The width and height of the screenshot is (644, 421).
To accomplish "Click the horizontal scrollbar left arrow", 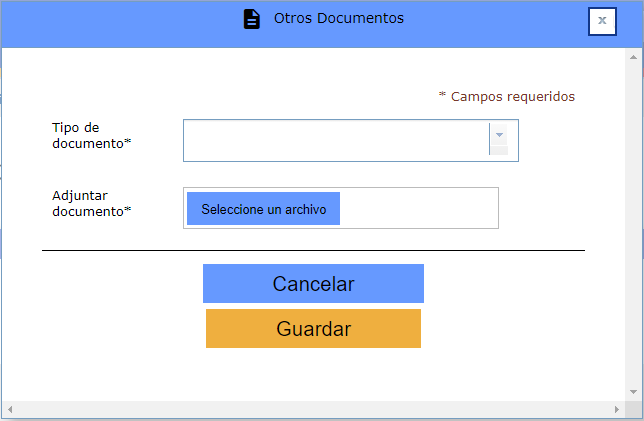I will point(8,411).
